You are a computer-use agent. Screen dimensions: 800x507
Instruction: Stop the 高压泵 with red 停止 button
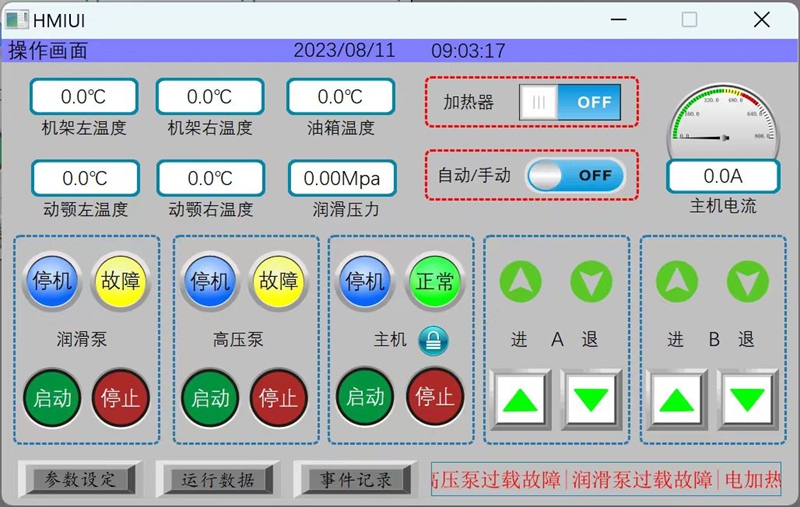(x=279, y=398)
